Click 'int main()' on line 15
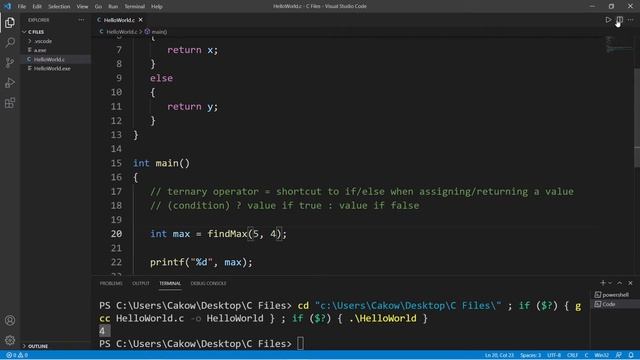The height and width of the screenshot is (360, 640). (161, 163)
